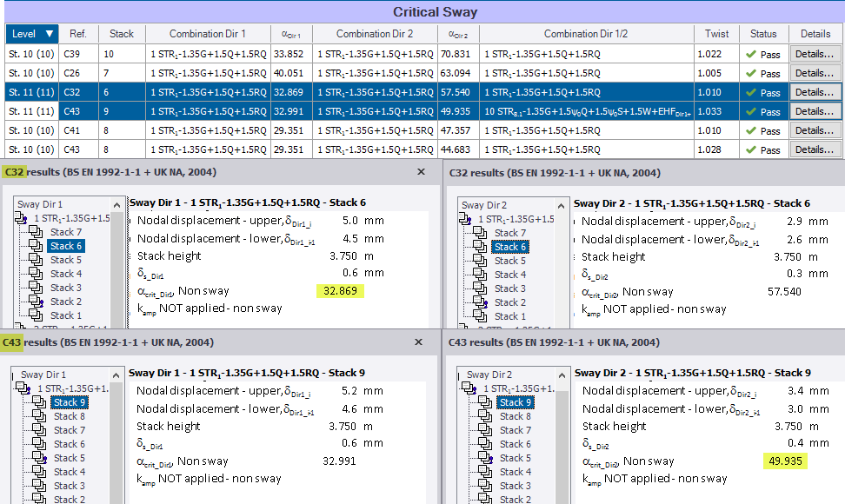Click the green Pass checkmark in the C41 row

750,130
